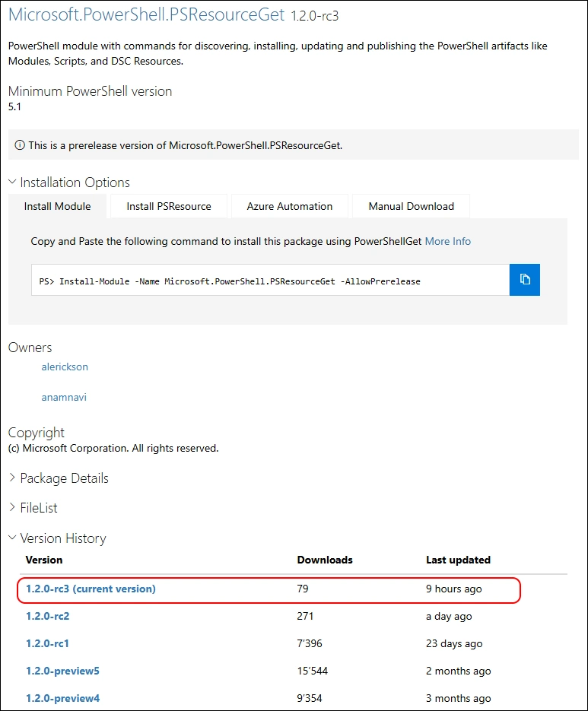588x711 pixels.
Task: Switch to the Manual Download tab
Action: point(411,206)
